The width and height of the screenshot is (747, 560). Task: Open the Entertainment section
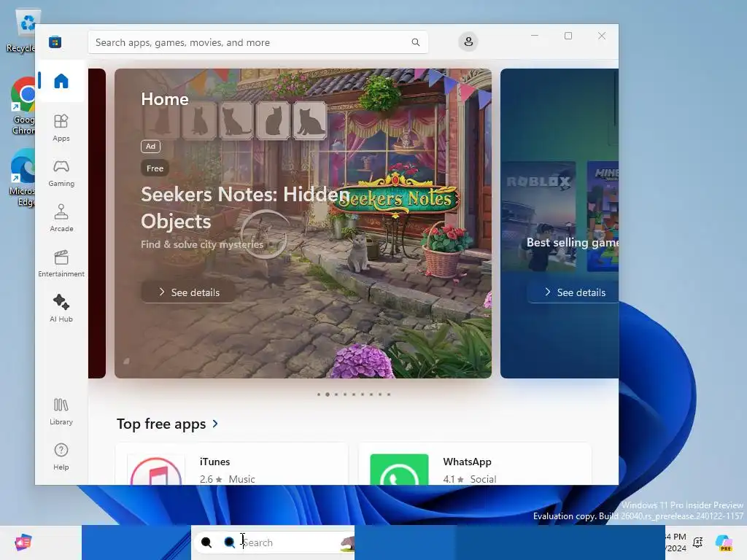pos(61,263)
